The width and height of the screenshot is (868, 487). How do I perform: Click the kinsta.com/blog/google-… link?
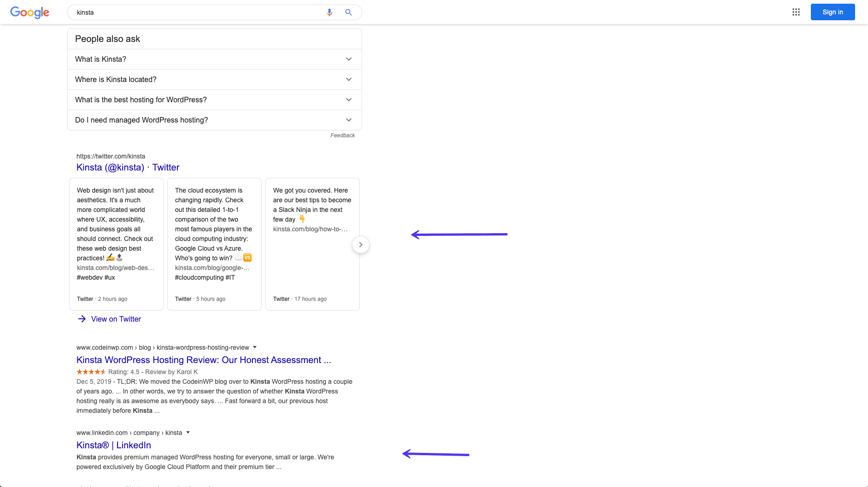point(212,268)
